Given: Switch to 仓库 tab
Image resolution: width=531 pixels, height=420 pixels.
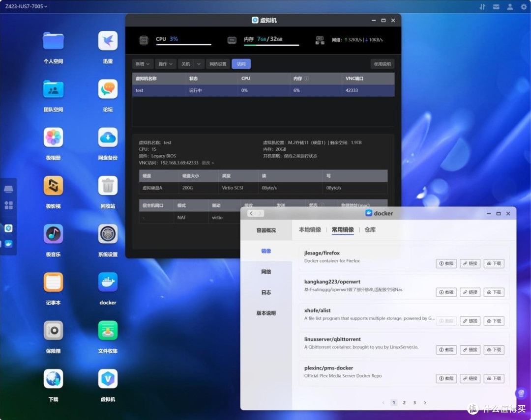Looking at the screenshot, I should [370, 229].
